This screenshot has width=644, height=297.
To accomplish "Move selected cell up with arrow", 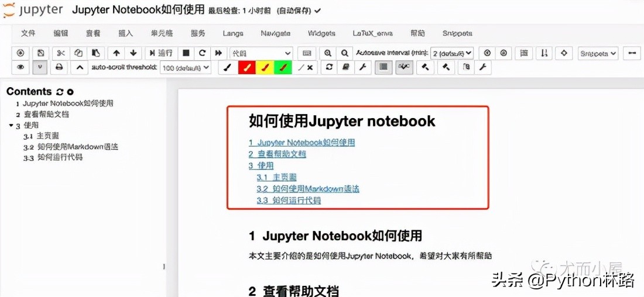I will pos(117,53).
